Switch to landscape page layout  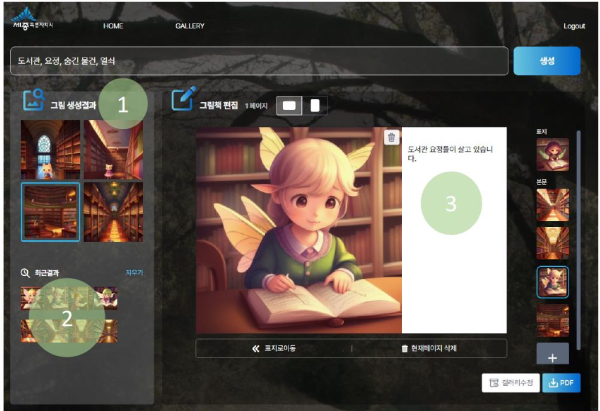tap(291, 105)
